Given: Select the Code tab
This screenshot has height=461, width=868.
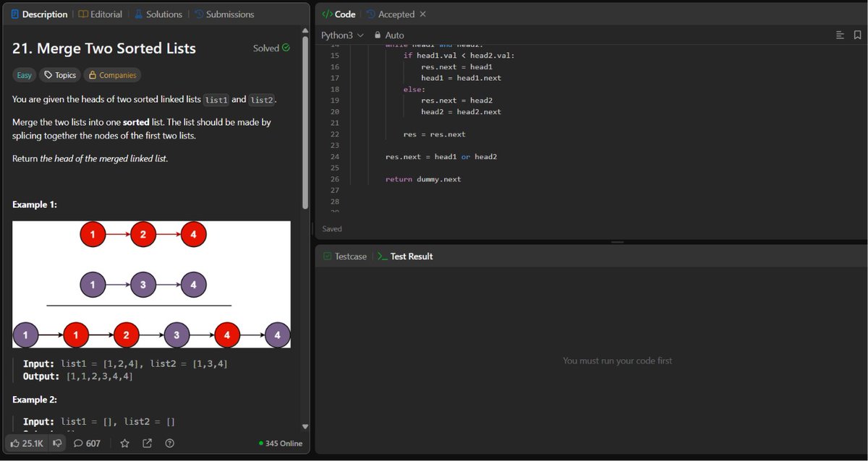Looking at the screenshot, I should 339,14.
